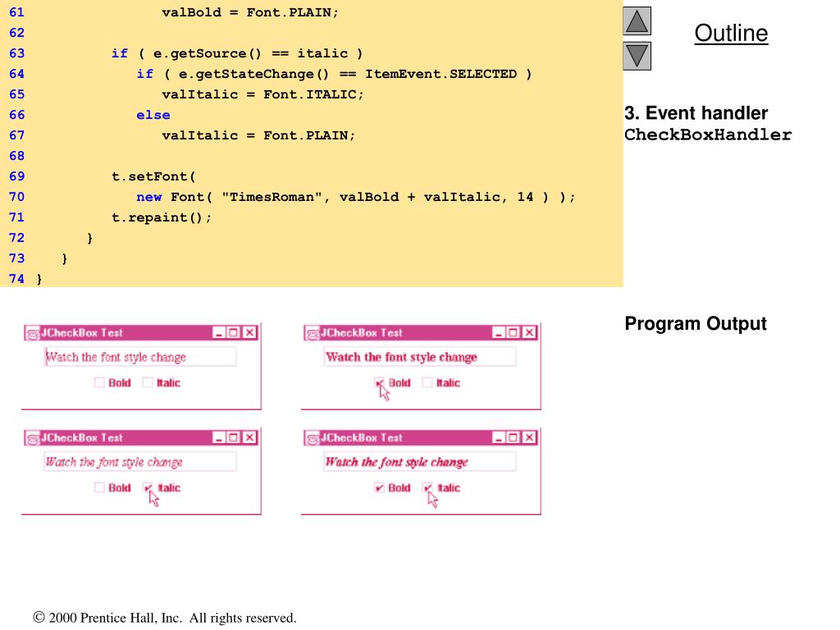Viewport: 840px width, 630px height.
Task: Click code line 69 't.setFont('
Action: coord(153,176)
